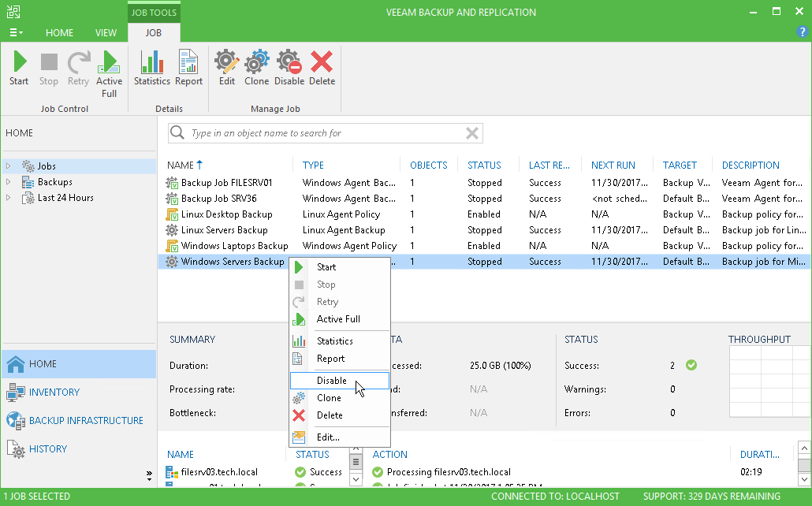This screenshot has width=812, height=506.
Task: Open the HOME view in the sidebar
Action: point(79,364)
